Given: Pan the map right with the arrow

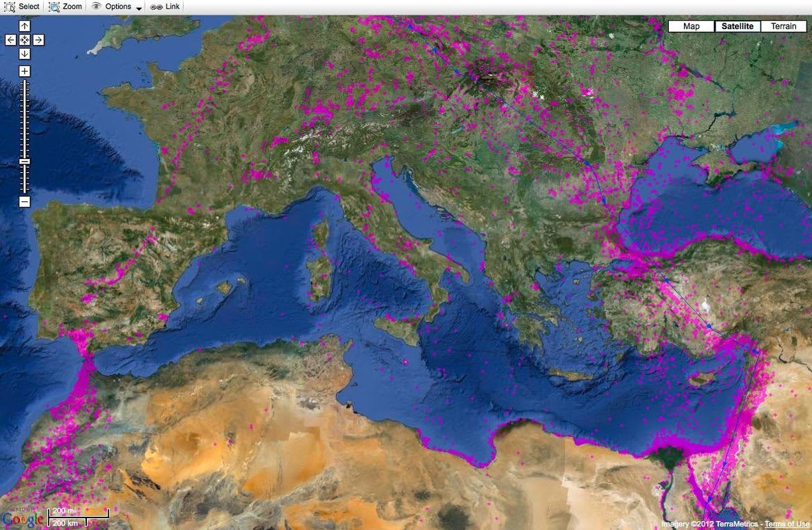Looking at the screenshot, I should (38, 40).
